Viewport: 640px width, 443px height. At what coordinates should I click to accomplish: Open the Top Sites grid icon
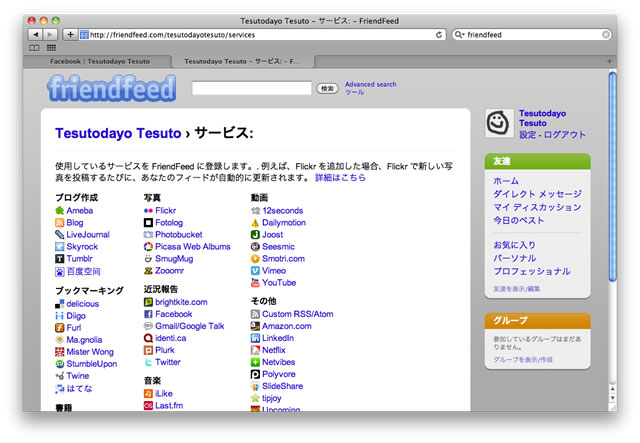51,48
